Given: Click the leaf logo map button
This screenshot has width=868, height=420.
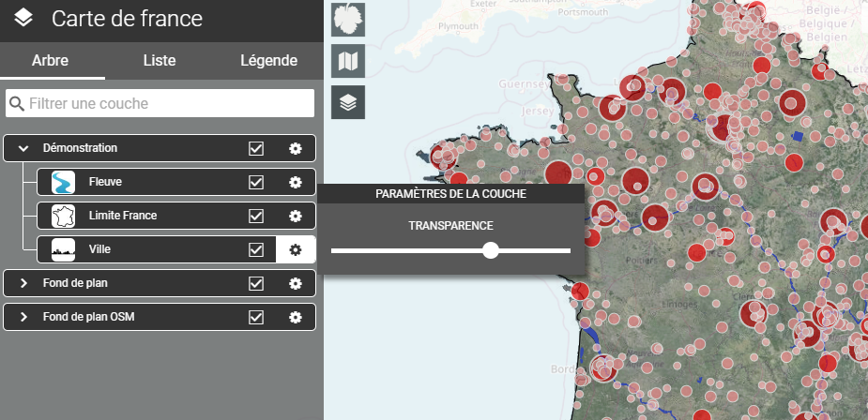Looking at the screenshot, I should point(348,20).
